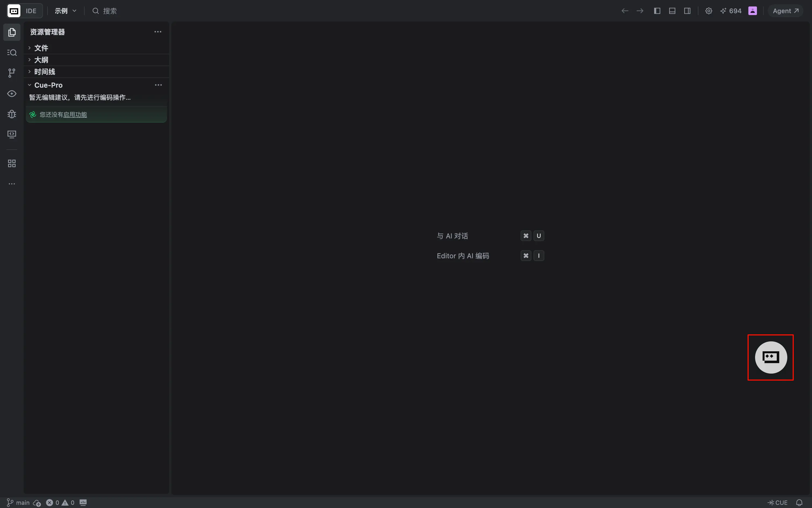Toggle the right sidebar layout
The width and height of the screenshot is (812, 508).
tap(687, 11)
